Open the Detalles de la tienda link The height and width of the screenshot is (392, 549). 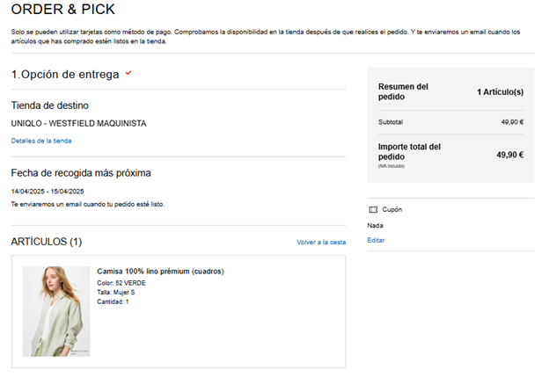pyautogui.click(x=41, y=141)
